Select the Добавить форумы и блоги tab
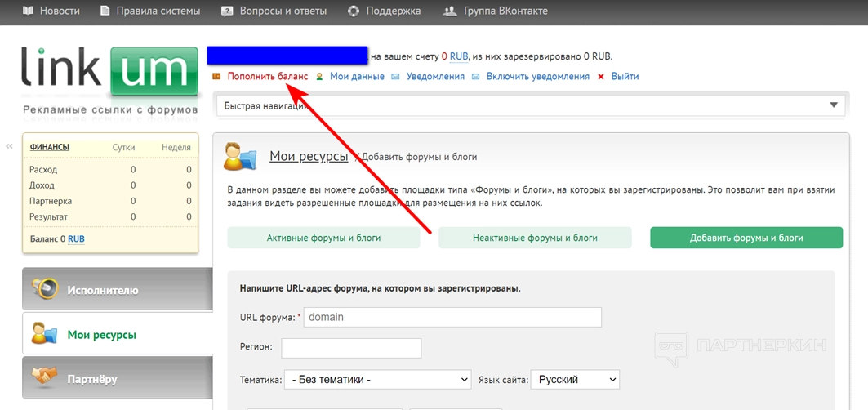 746,238
